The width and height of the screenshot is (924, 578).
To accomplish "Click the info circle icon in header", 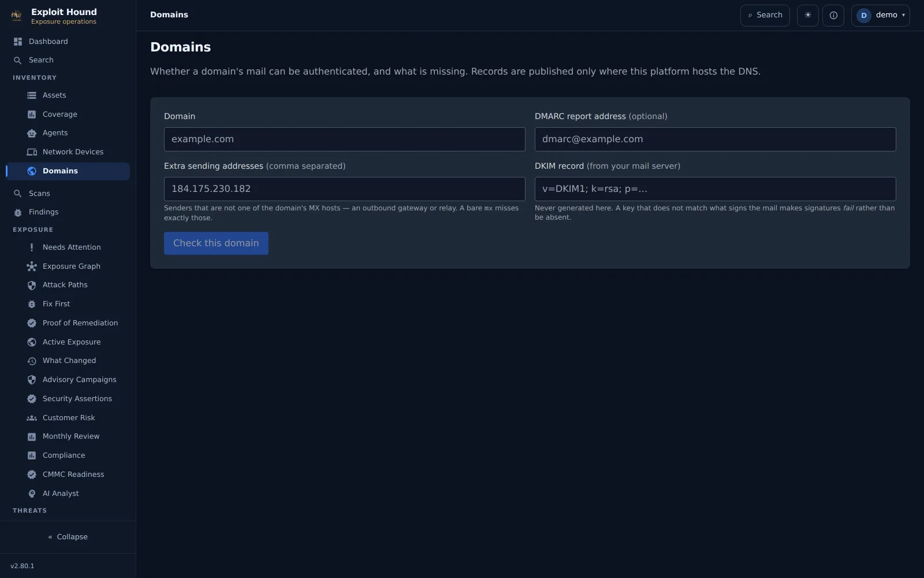I will click(833, 16).
